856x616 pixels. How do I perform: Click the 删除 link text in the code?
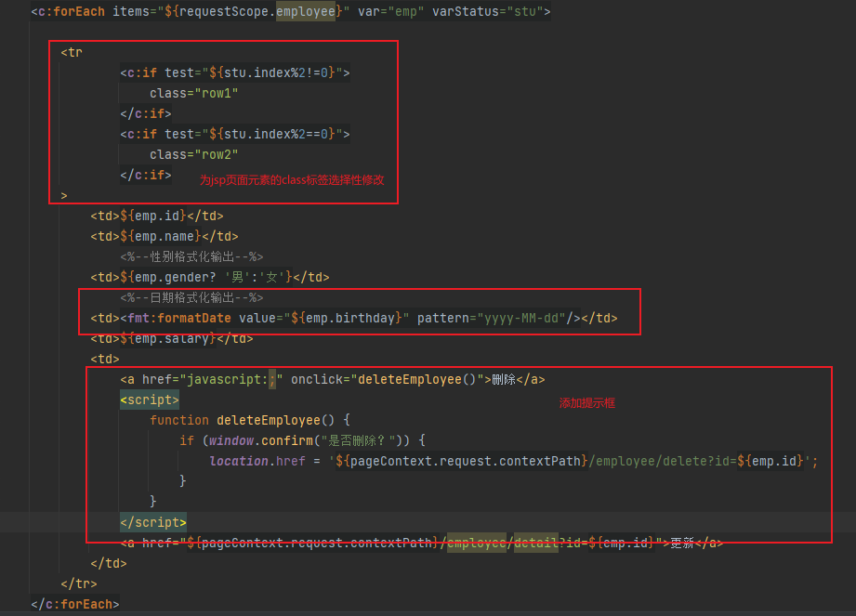pos(504,379)
